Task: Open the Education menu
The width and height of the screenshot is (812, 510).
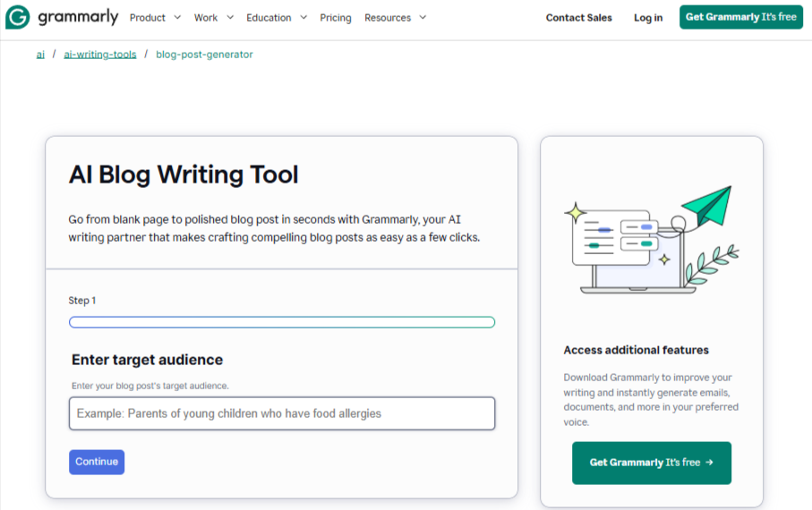Action: [269, 18]
